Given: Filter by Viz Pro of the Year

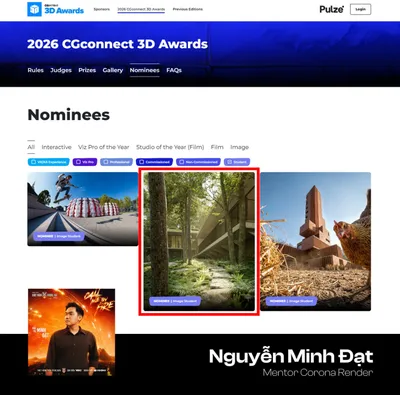Looking at the screenshot, I should pos(104,147).
